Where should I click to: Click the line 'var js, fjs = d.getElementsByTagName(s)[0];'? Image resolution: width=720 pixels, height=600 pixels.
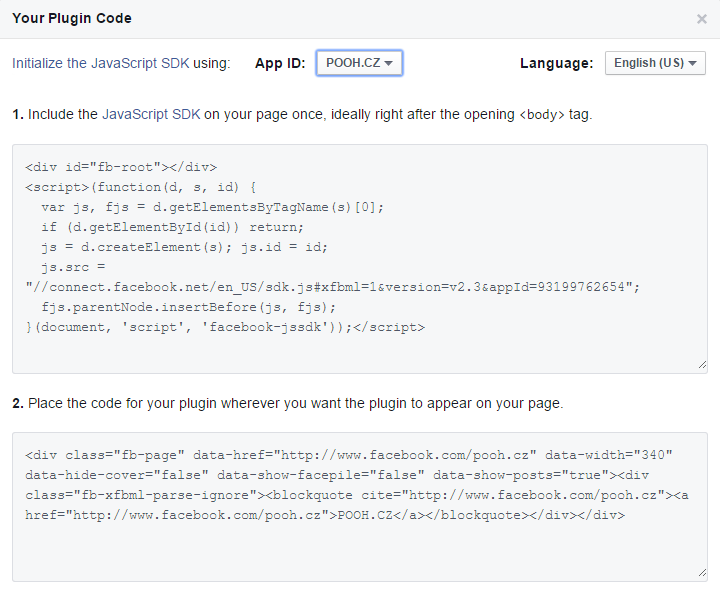[213, 207]
